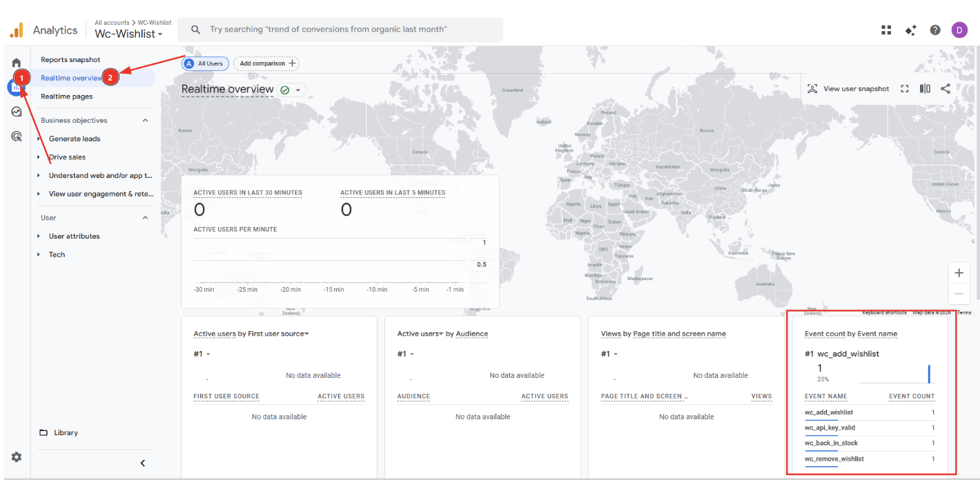980x480 pixels.
Task: Click EVENT NAME column header
Action: [x=825, y=397]
